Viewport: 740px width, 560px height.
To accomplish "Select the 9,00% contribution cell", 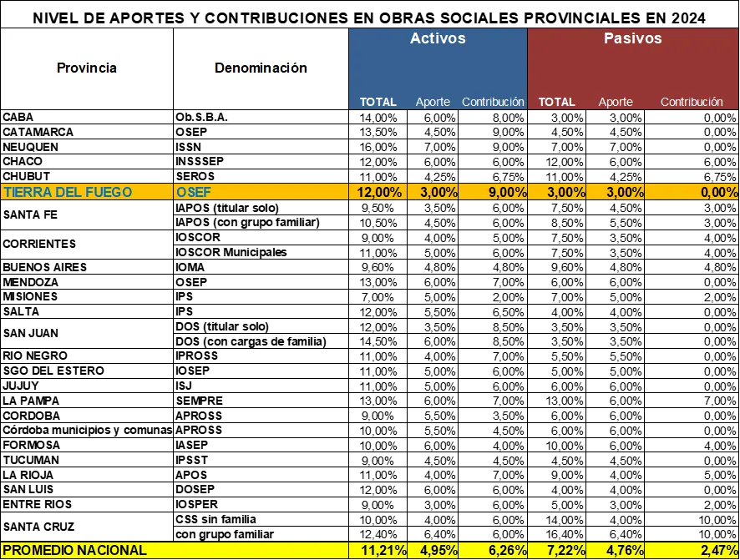I will tap(493, 192).
